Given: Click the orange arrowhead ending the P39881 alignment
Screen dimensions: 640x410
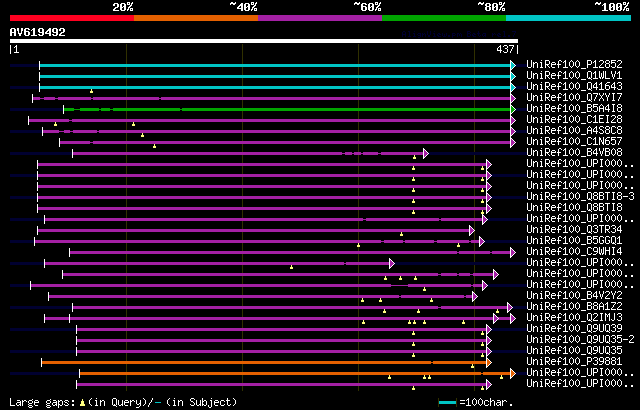Looking at the screenshot, I should click(x=489, y=362).
